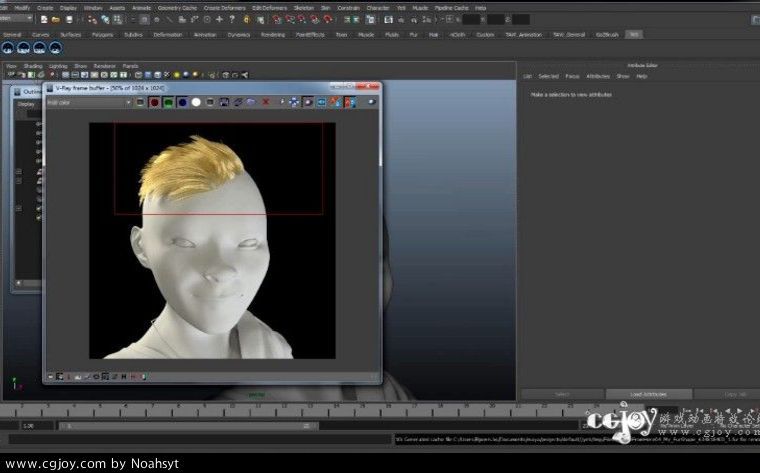Open the RGB color channel dropdown in frame buffer
This screenshot has width=760, height=473.
tap(89, 102)
